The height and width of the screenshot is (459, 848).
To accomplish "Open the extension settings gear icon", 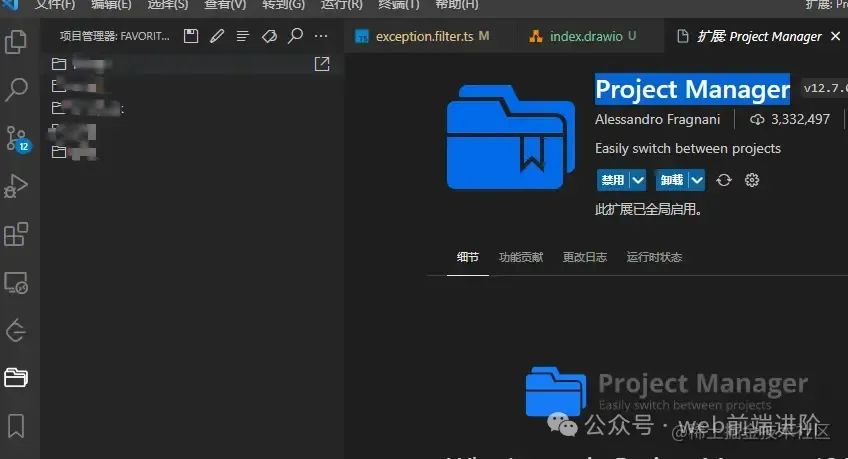I will pos(752,180).
